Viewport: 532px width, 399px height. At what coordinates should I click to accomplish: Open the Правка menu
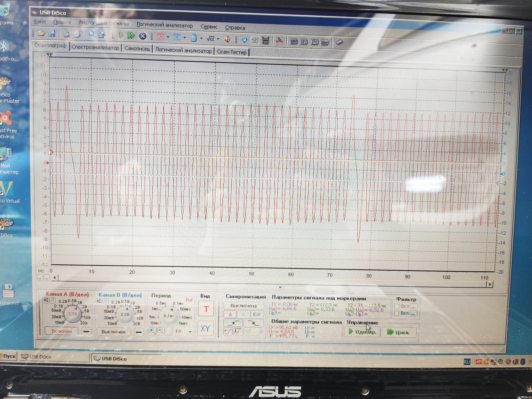click(x=62, y=22)
